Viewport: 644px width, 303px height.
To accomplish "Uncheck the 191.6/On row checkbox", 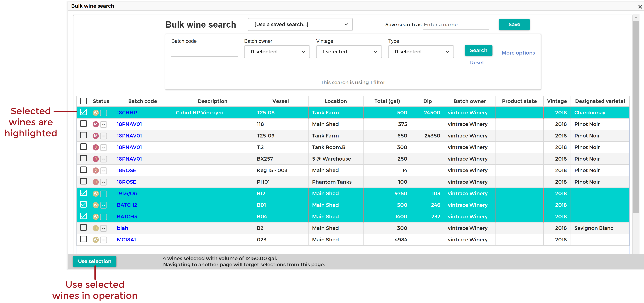I will [x=83, y=193].
